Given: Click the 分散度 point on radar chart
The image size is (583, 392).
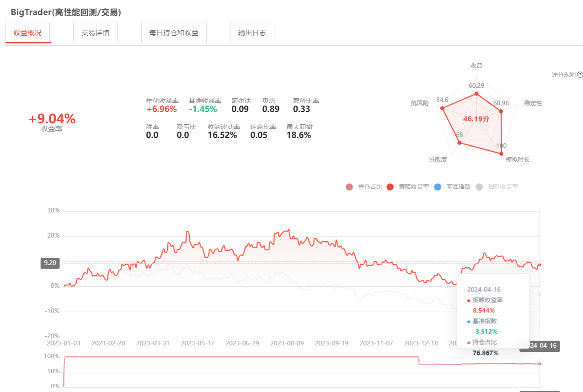Looking at the screenshot, I should pyautogui.click(x=460, y=143).
